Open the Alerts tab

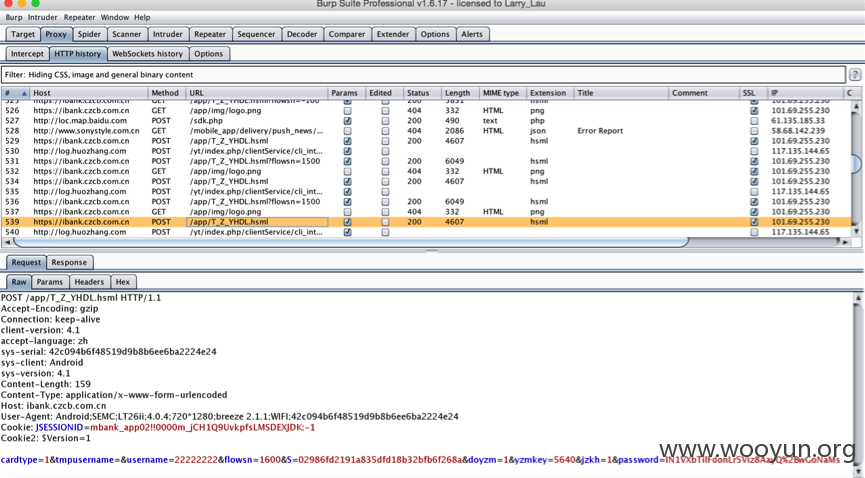point(472,34)
